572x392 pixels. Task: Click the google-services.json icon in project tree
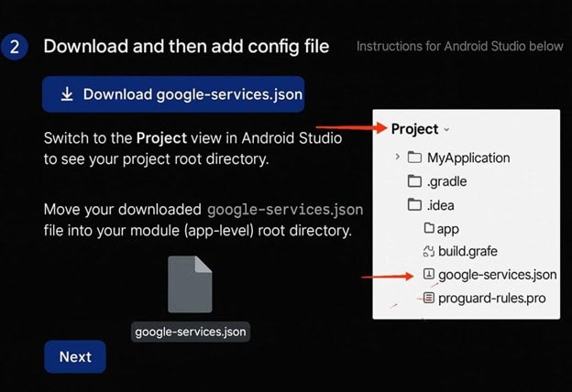[x=429, y=274]
